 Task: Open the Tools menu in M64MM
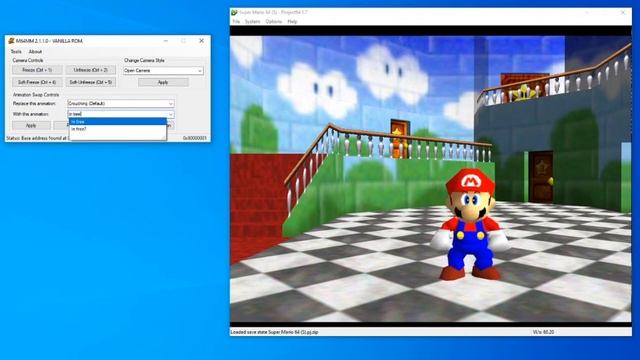pos(16,51)
